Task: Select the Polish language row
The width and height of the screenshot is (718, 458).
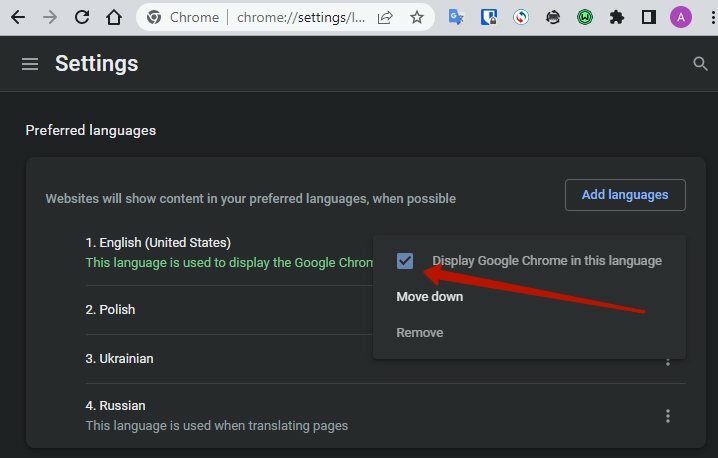Action: (110, 310)
